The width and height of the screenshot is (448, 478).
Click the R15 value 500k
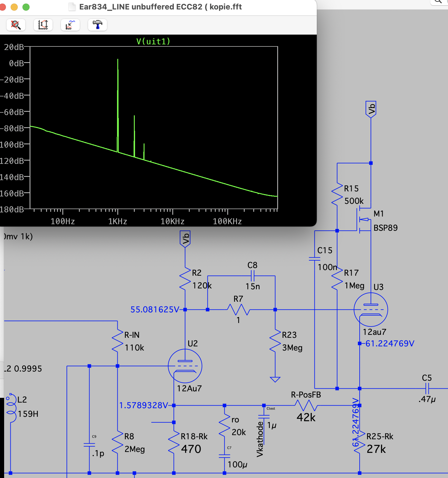(354, 201)
